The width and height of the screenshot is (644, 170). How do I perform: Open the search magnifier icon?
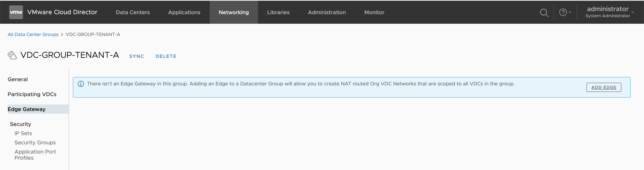tap(544, 12)
